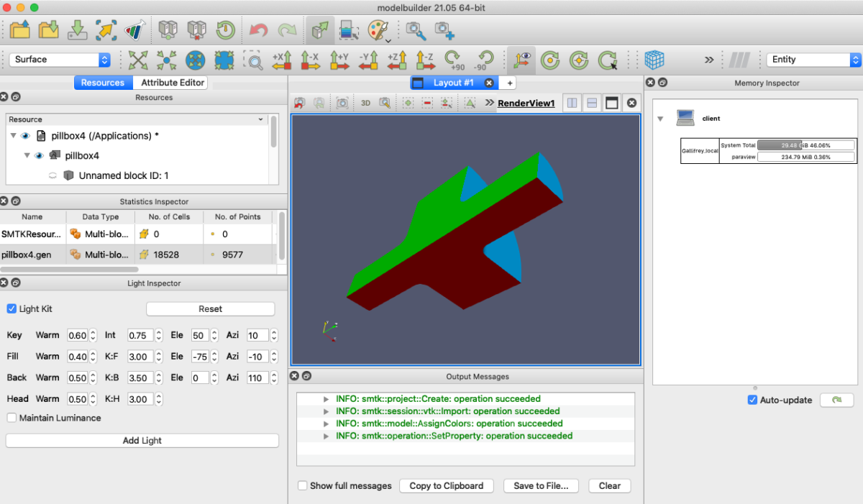Click the reset camera expanding arrows icon
The width and height of the screenshot is (863, 504).
[x=138, y=60]
